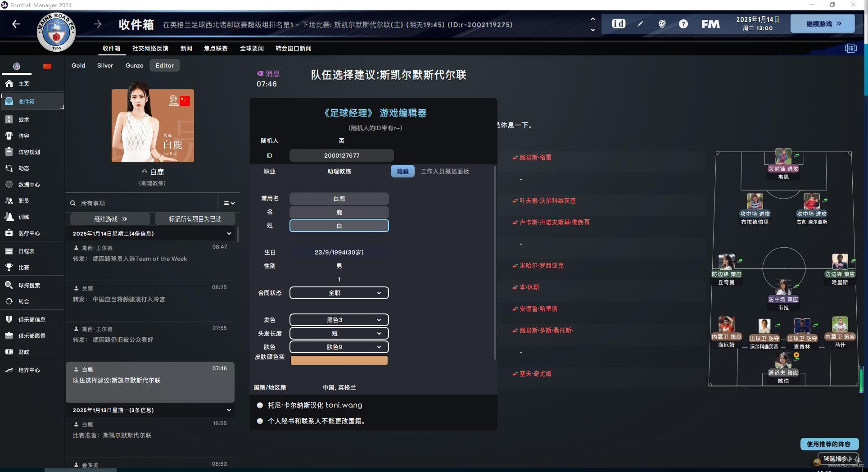Viewport: 868px width, 472px height.
Task: Click the editor panel vertical scrollbar
Action: click(495, 263)
